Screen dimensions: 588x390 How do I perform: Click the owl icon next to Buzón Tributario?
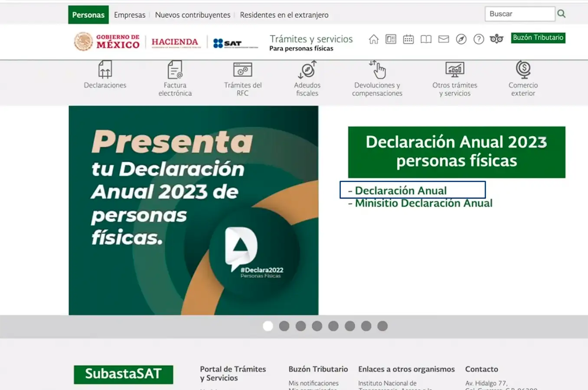click(496, 39)
